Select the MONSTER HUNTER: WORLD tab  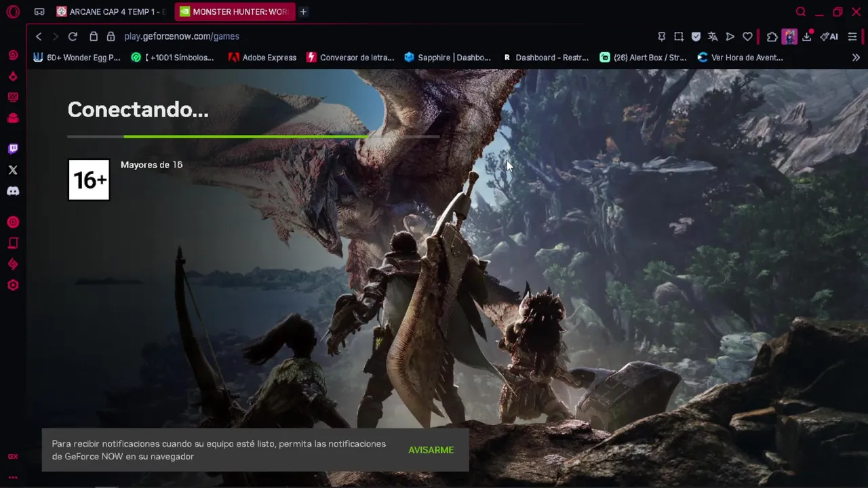tap(235, 12)
